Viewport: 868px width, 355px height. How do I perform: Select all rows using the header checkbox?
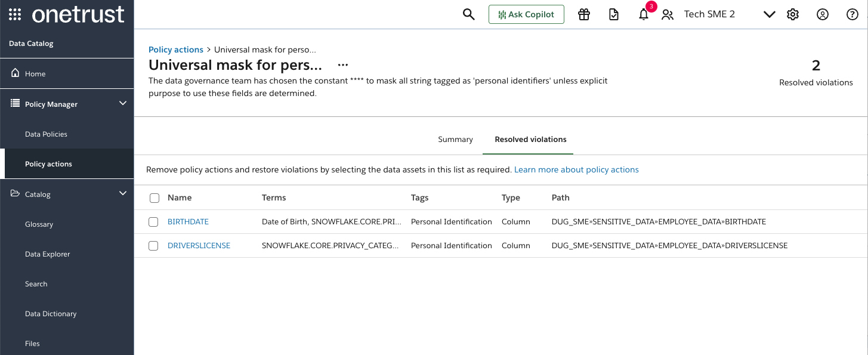coord(153,197)
